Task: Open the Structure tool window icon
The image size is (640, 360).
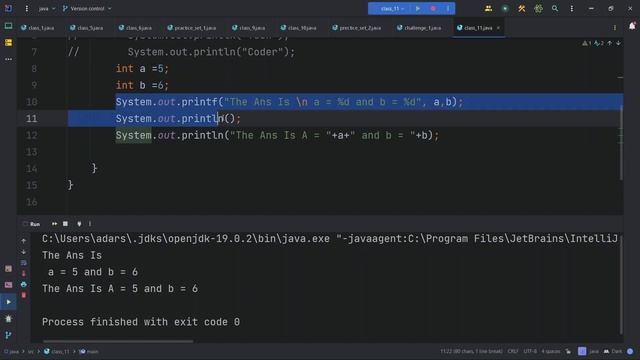Action: [8, 42]
